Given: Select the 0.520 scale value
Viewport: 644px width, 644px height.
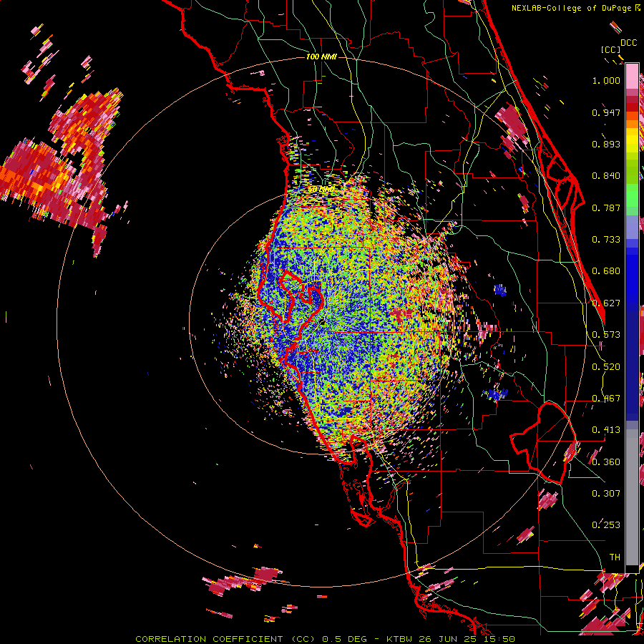Looking at the screenshot, I should [606, 367].
